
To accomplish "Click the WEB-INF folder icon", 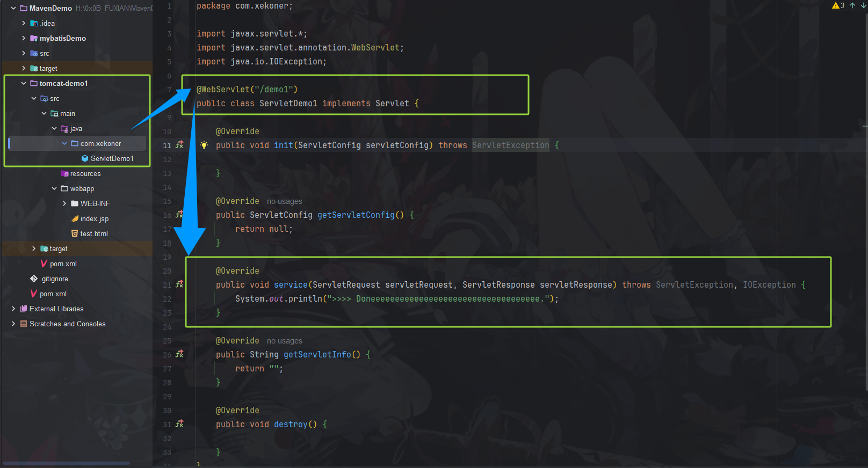I will coord(75,203).
